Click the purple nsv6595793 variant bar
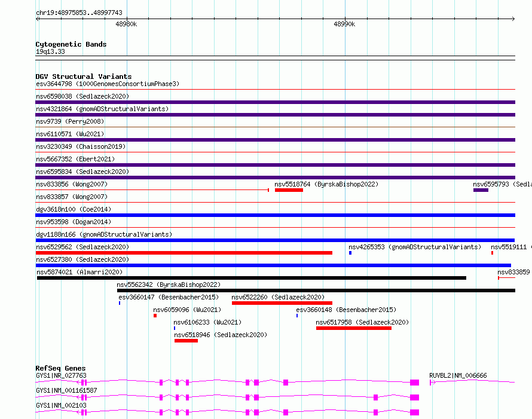The height and width of the screenshot is (419, 532). (481, 190)
